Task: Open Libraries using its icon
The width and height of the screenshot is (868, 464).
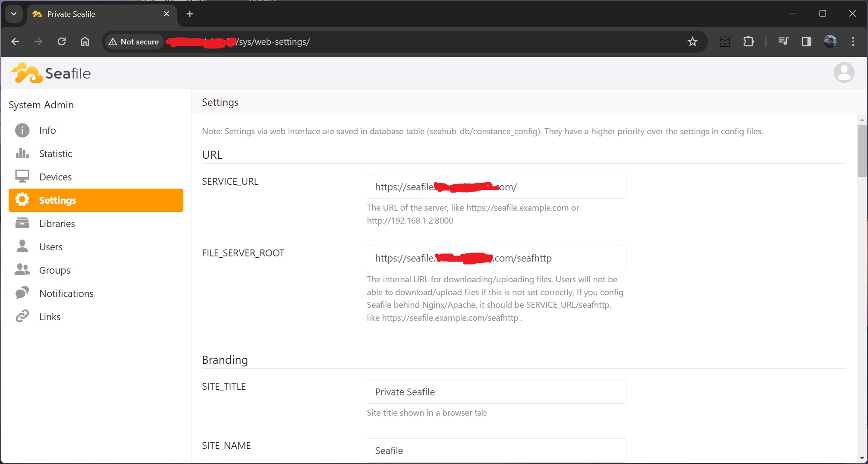Action: click(x=22, y=223)
